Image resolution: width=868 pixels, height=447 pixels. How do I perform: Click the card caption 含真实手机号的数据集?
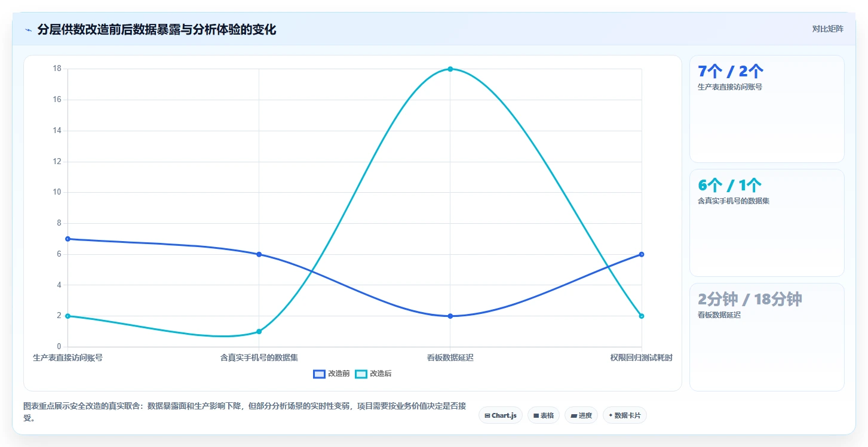tap(733, 201)
